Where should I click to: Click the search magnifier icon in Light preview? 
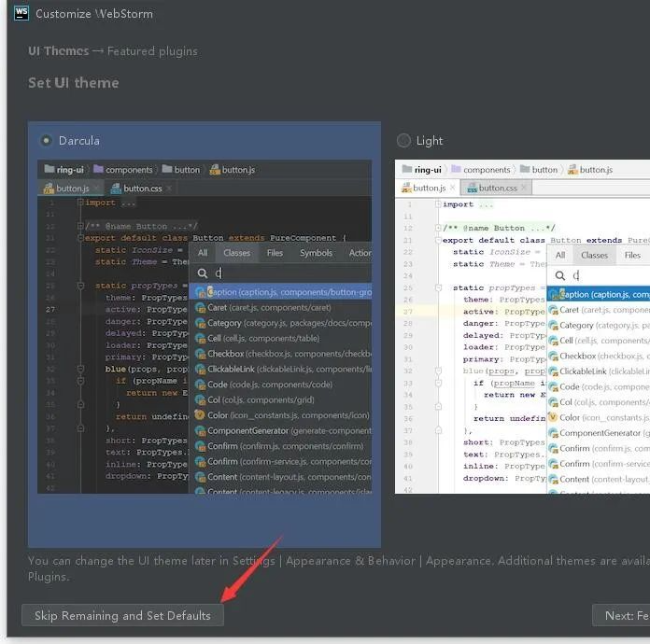point(559,275)
